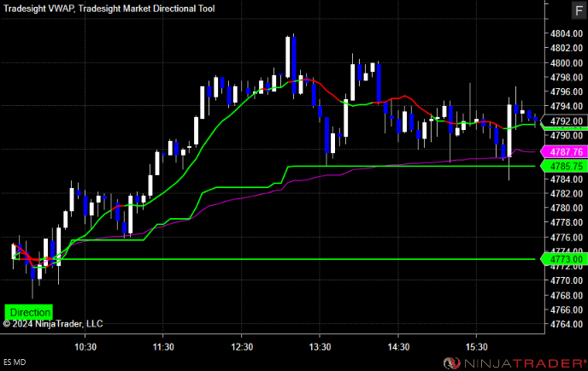Click the 4780.00 price axis label

coord(567,209)
